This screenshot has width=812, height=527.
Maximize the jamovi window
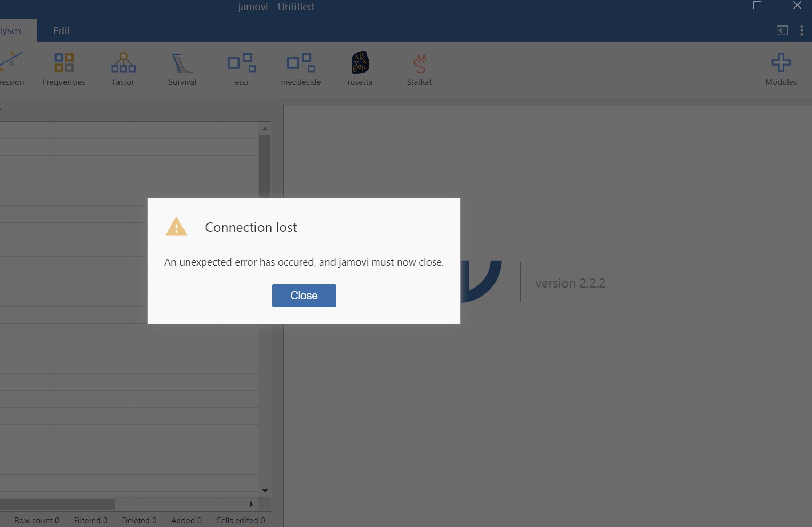(x=757, y=6)
